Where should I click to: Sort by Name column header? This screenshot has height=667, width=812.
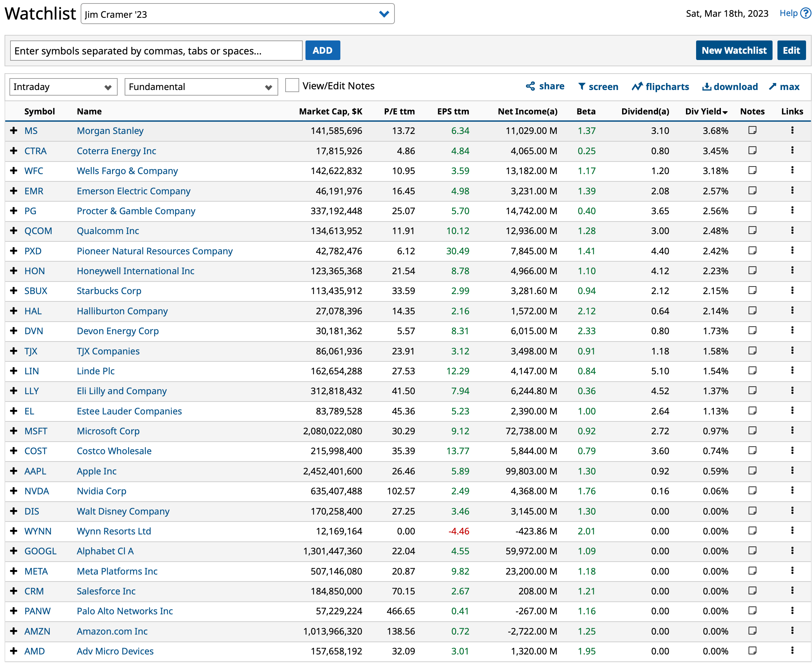pyautogui.click(x=89, y=111)
